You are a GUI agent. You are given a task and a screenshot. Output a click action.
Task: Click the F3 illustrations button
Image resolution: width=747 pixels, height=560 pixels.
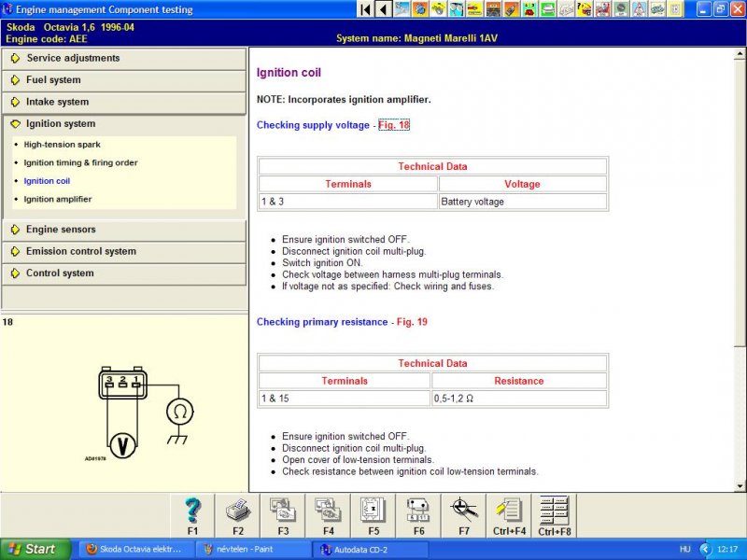(283, 515)
